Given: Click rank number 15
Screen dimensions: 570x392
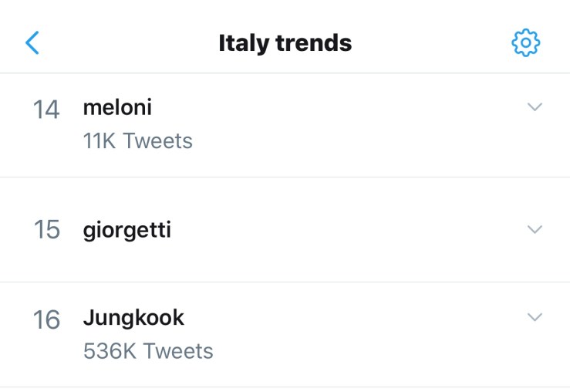Looking at the screenshot, I should pyautogui.click(x=46, y=230).
